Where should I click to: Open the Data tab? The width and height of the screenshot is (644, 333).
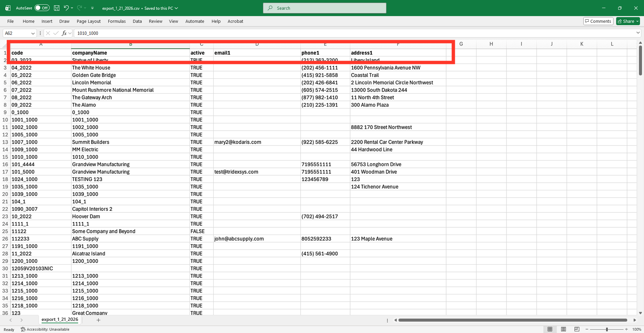click(x=137, y=21)
